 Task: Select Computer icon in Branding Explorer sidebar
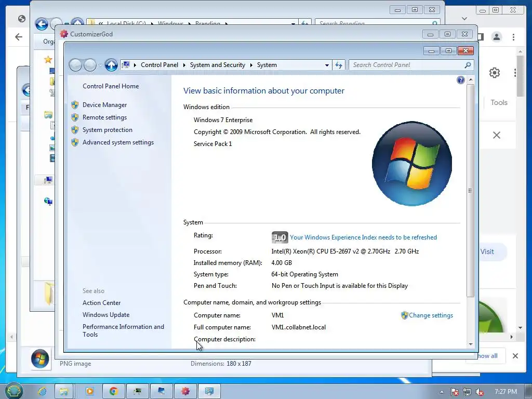coord(48,180)
